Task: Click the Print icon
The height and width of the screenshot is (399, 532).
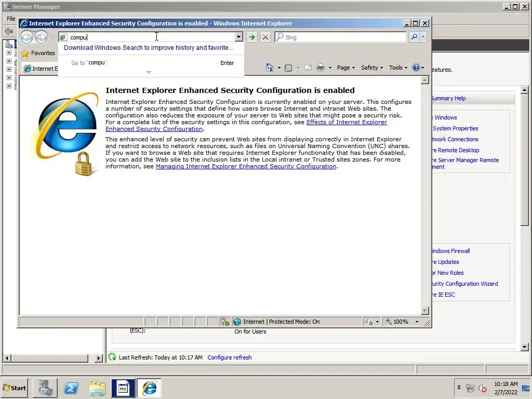Action: tap(320, 68)
